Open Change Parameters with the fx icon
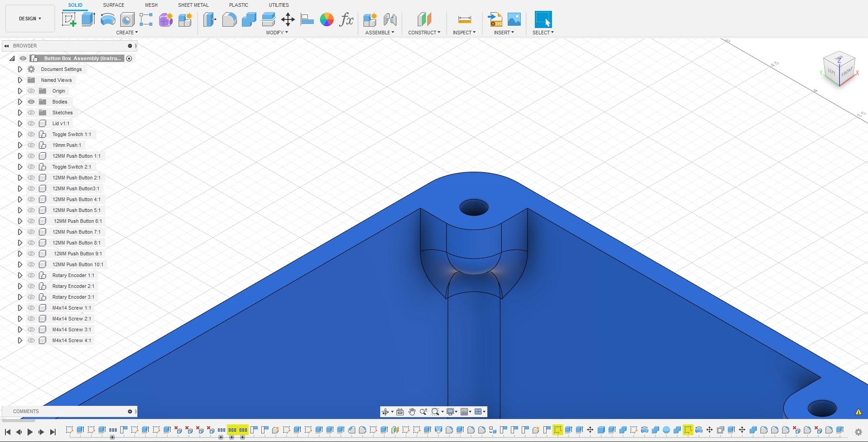This screenshot has height=442, width=868. click(x=346, y=19)
